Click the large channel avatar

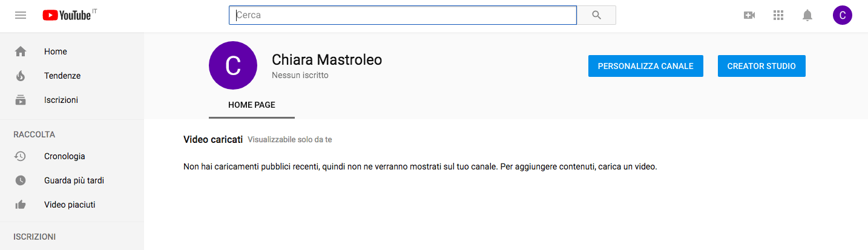pos(233,65)
